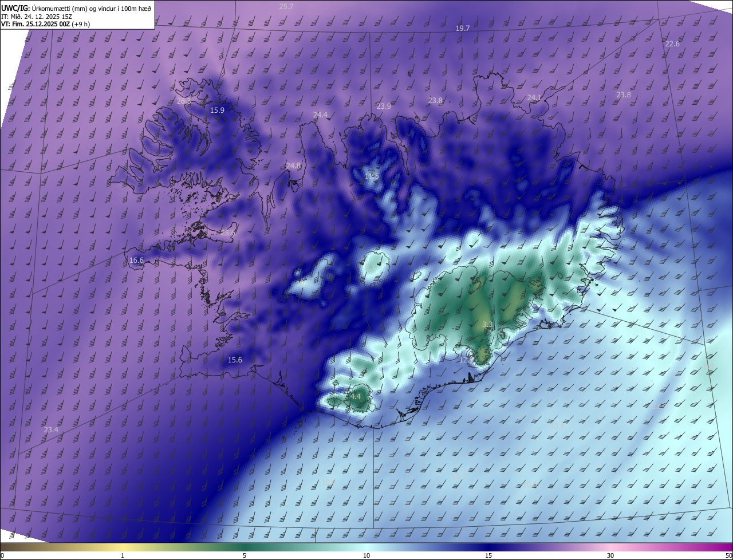Click the colorbar tick label 5
This screenshot has width=733, height=560.
[245, 555]
